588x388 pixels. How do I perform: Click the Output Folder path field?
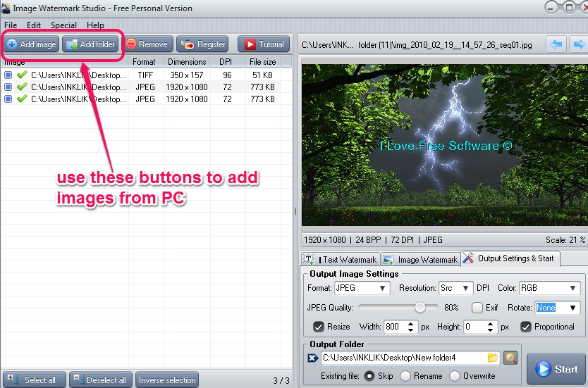pos(404,358)
